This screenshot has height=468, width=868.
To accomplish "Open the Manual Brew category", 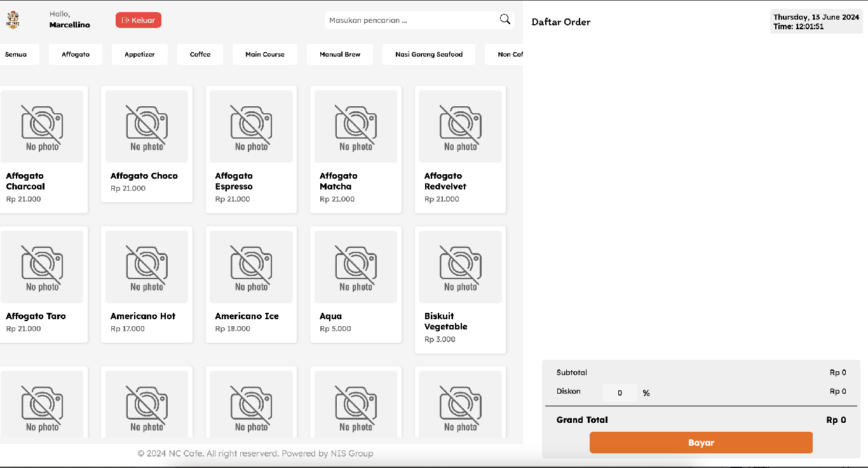I will point(340,55).
